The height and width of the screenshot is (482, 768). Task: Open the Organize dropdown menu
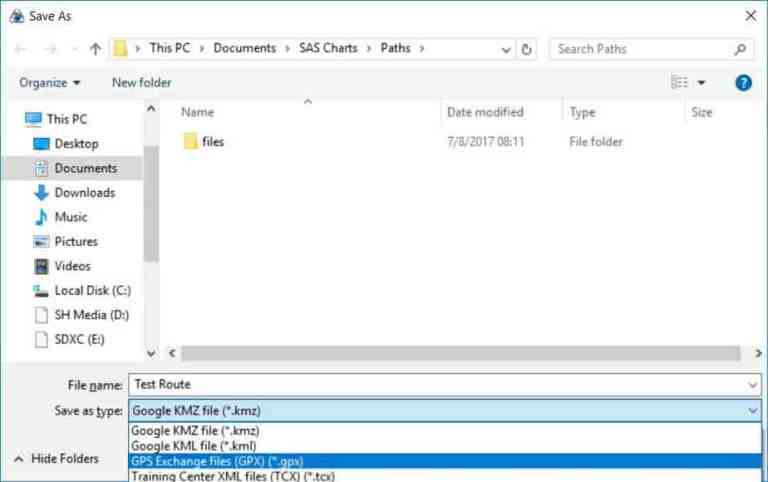[x=50, y=83]
